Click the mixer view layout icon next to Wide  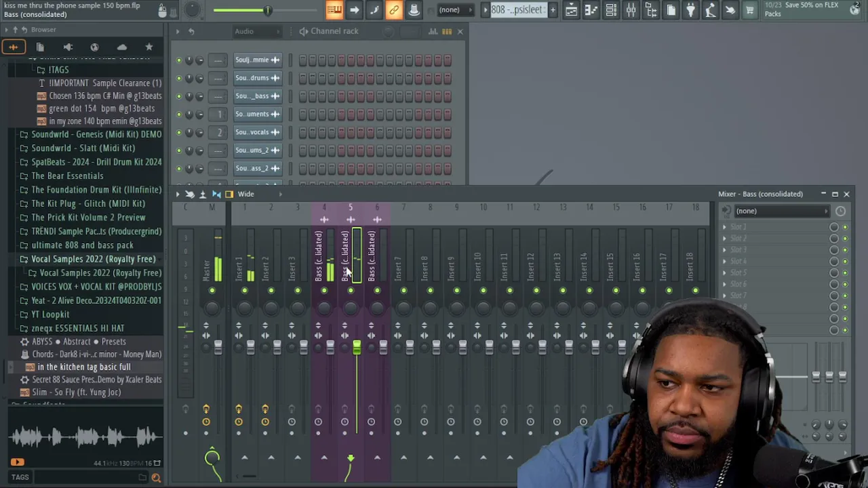click(229, 195)
